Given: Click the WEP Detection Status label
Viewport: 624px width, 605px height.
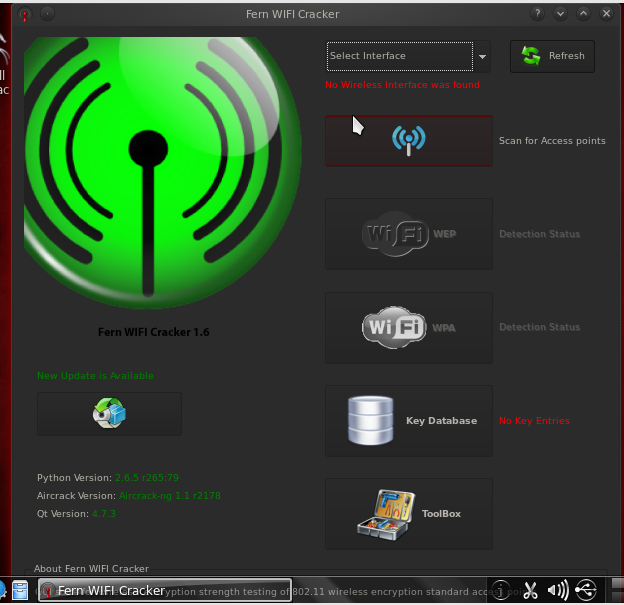Looking at the screenshot, I should tap(539, 234).
